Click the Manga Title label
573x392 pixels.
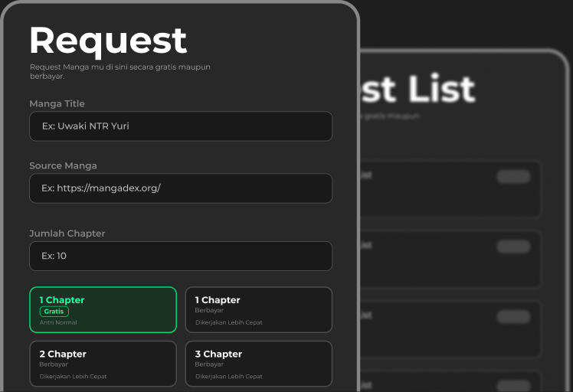[x=57, y=104]
